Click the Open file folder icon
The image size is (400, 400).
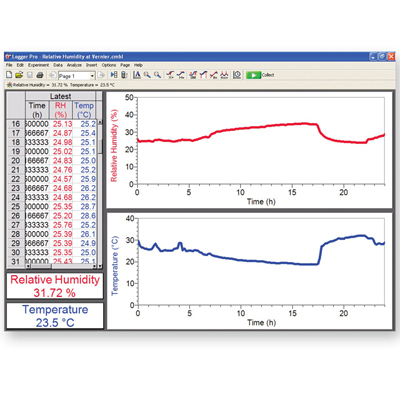pos(19,75)
